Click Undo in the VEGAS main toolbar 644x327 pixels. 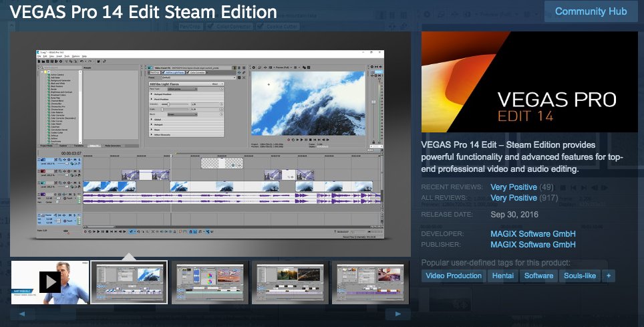(x=82, y=62)
